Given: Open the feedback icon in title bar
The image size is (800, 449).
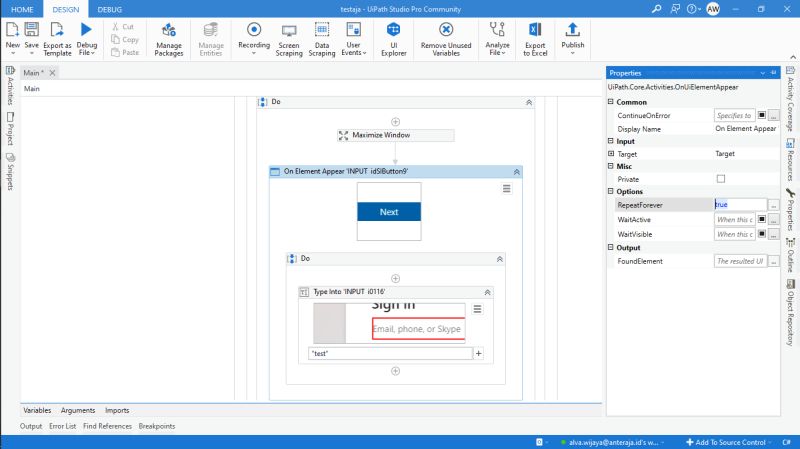Looking at the screenshot, I should (x=675, y=9).
